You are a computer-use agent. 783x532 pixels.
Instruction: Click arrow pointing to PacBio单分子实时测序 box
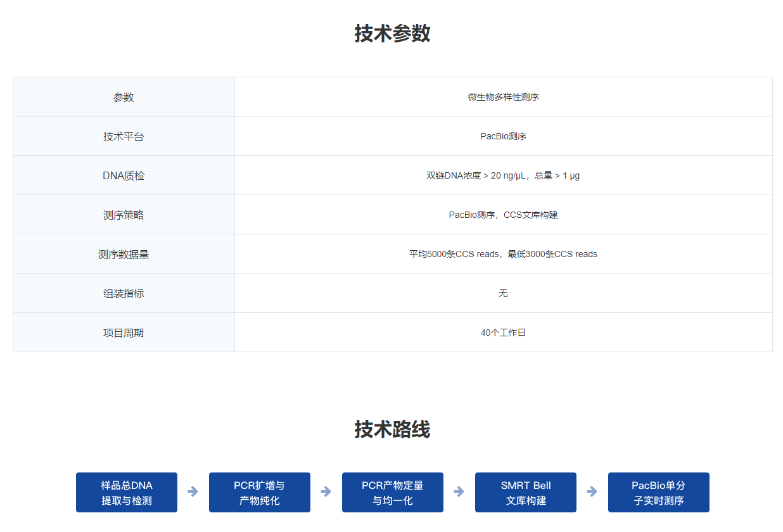click(592, 491)
